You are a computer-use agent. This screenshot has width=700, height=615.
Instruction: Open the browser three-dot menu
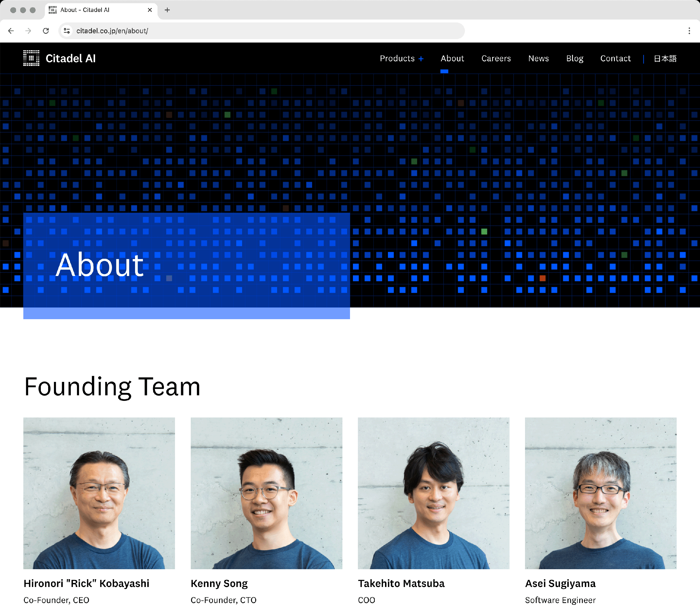coord(689,31)
